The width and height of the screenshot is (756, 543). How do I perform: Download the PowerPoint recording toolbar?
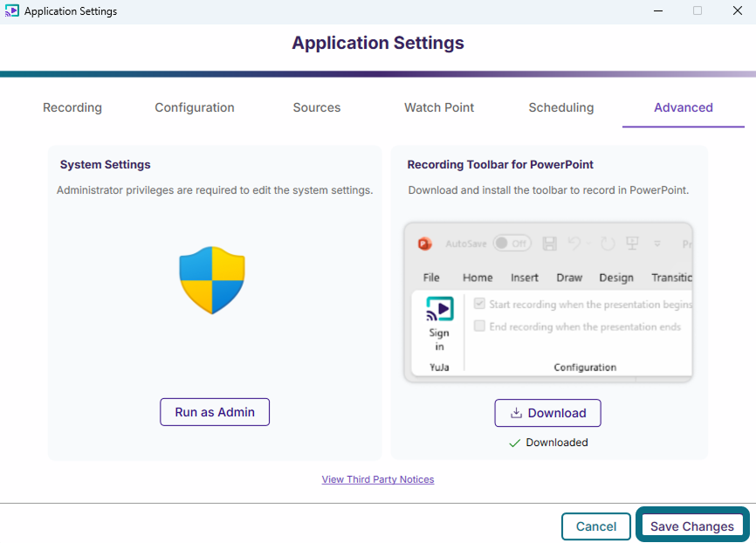coord(547,413)
